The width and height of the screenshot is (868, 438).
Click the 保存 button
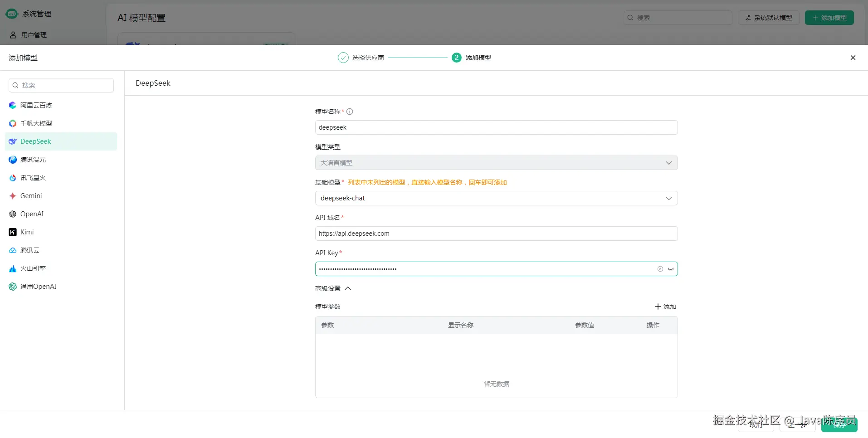(839, 425)
